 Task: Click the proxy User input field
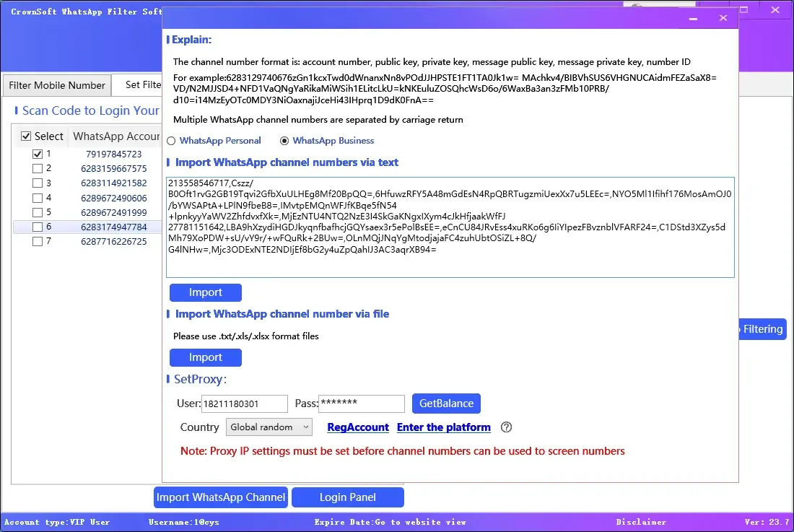click(244, 404)
